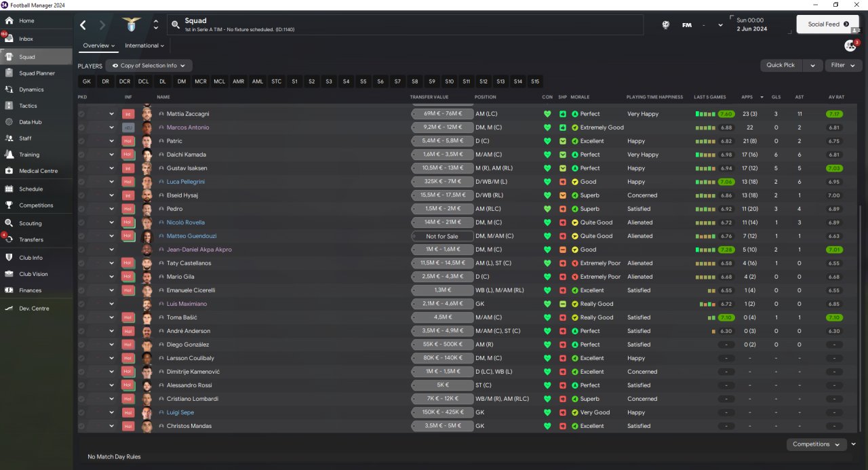The height and width of the screenshot is (470, 868).
Task: Expand the Overview dropdown
Action: click(x=99, y=45)
